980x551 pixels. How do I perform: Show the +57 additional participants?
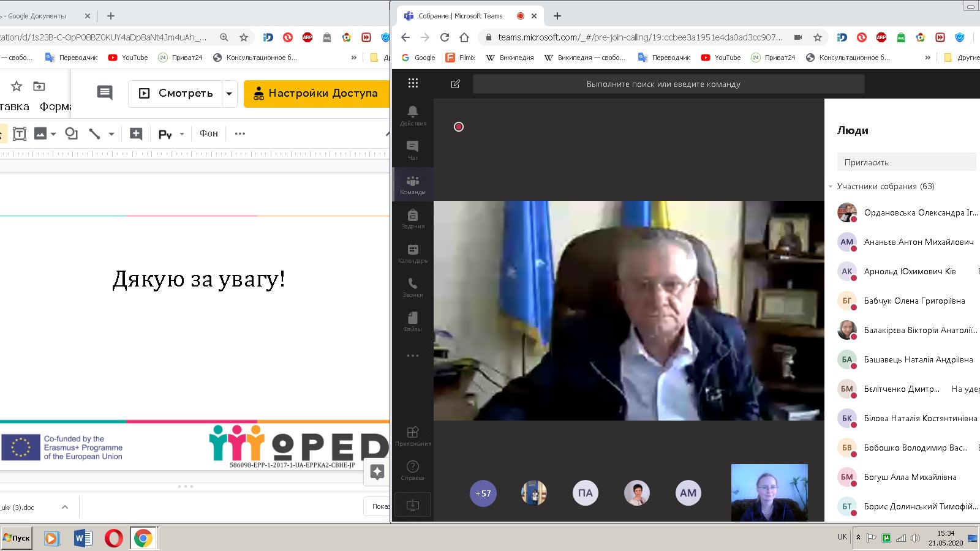[483, 493]
